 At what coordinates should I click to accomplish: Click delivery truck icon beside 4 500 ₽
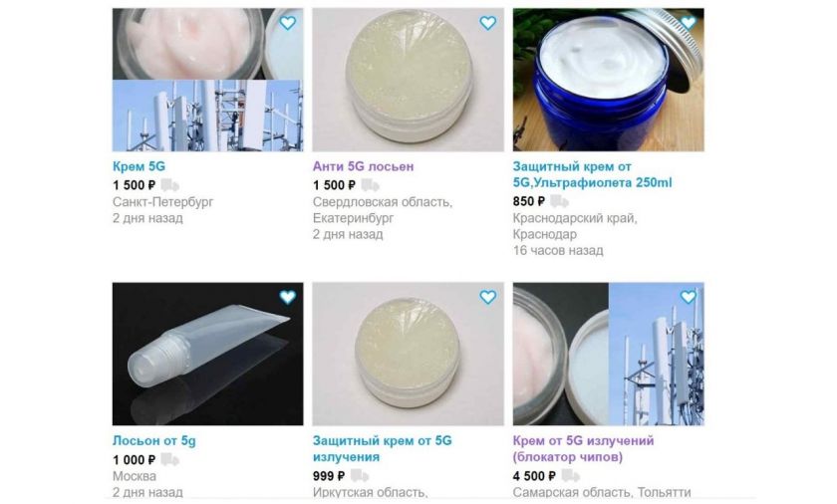click(x=571, y=476)
